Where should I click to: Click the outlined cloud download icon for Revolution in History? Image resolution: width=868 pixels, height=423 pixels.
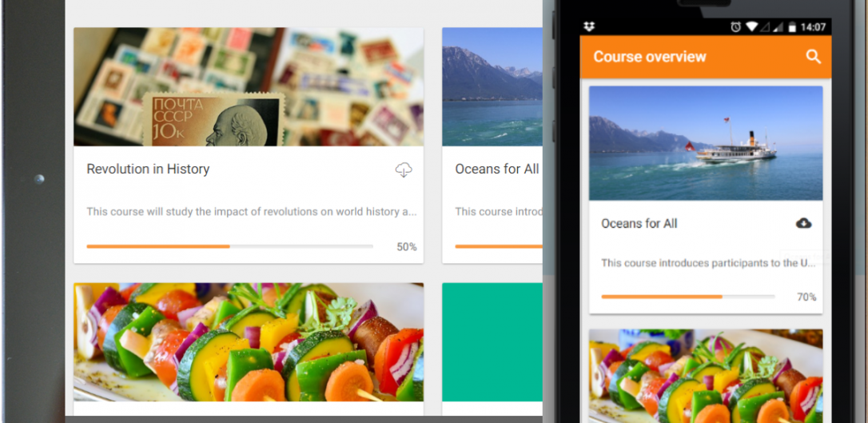[404, 170]
